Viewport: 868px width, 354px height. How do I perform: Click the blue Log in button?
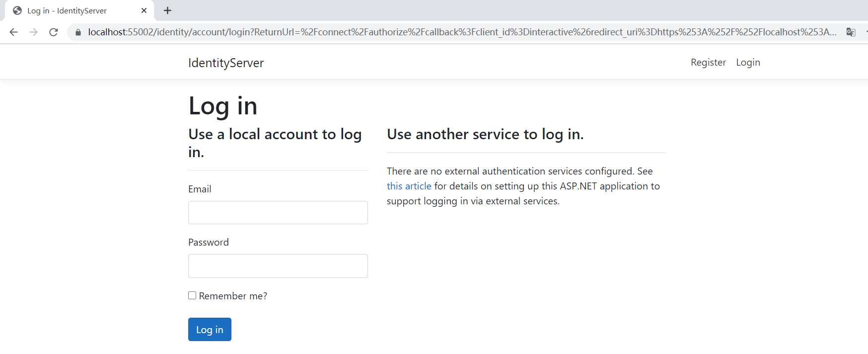pyautogui.click(x=210, y=329)
